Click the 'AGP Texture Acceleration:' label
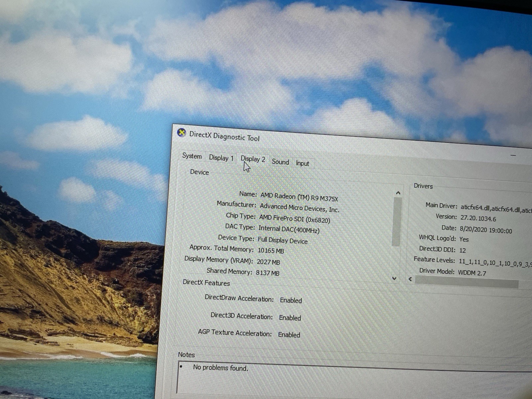This screenshot has height=399, width=532. pos(235,332)
